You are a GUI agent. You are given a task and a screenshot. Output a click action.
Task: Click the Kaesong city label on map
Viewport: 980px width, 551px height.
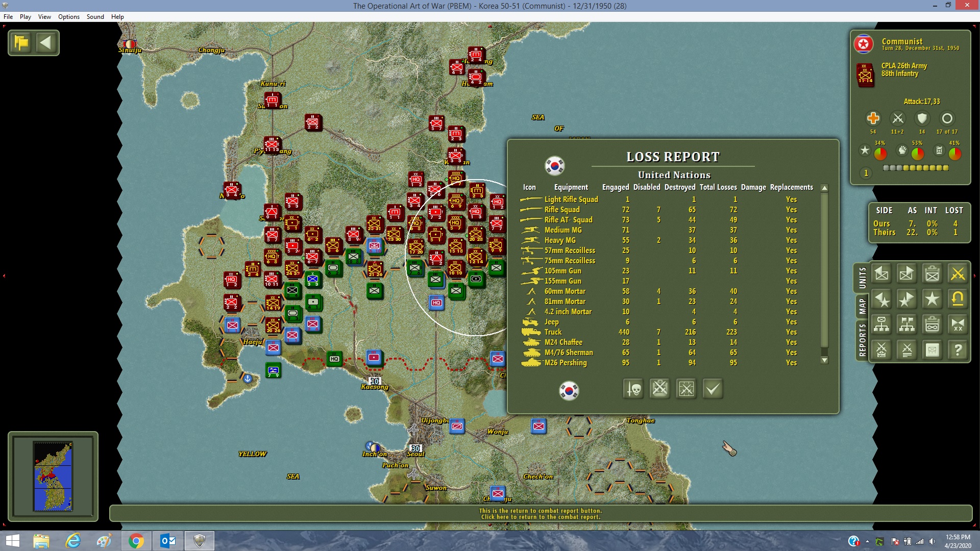click(x=375, y=387)
